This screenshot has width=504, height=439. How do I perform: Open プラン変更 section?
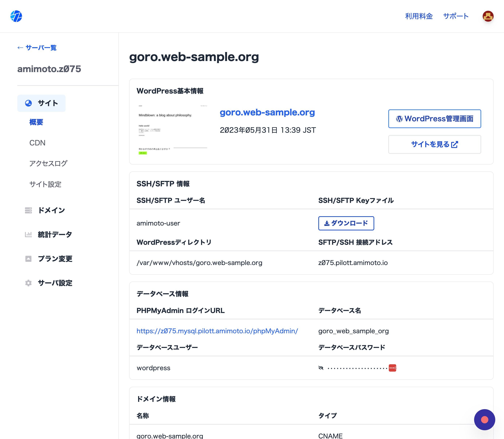coord(55,259)
